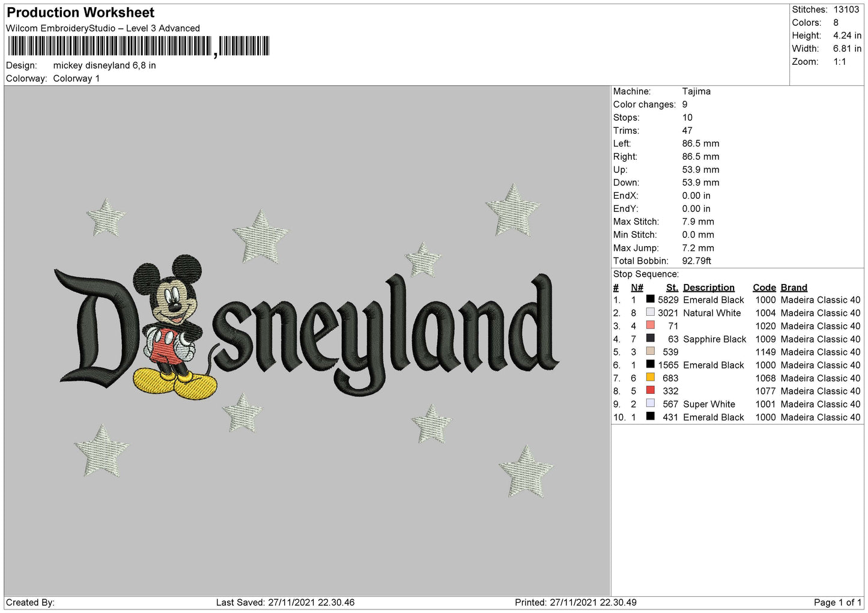Click the yellow-orange swatch for code 1068
The height and width of the screenshot is (613, 868).
pos(650,377)
